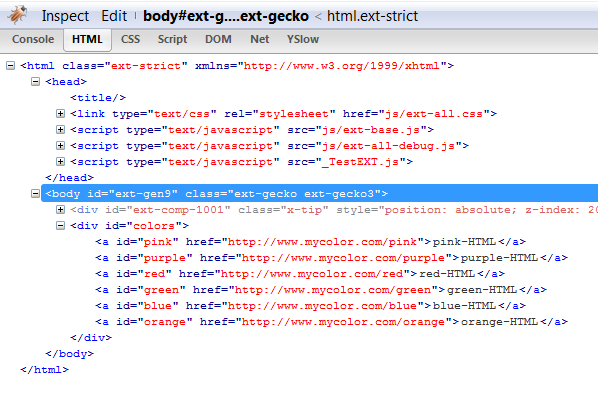Click the "stylesheet" rel value
598x398 pixels.
pyautogui.click(x=294, y=114)
